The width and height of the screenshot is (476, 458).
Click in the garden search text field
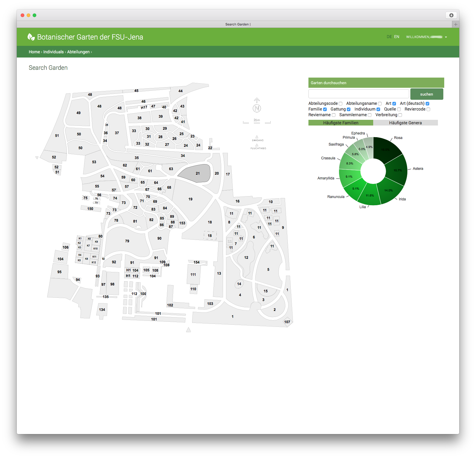358,94
